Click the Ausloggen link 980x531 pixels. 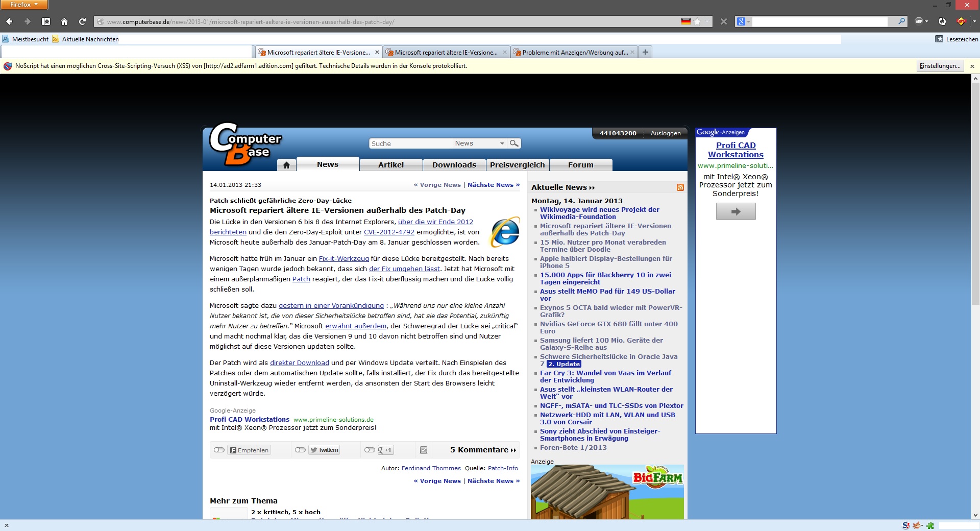666,133
